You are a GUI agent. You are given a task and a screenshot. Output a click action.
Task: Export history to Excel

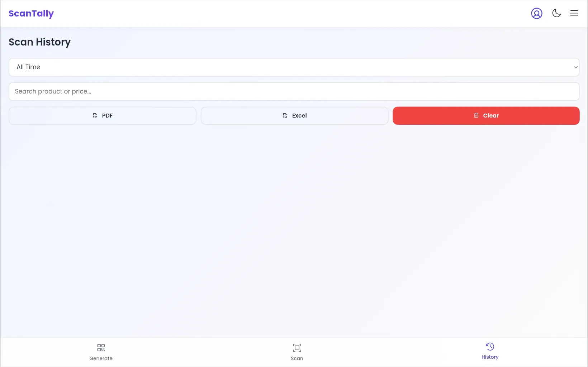294,115
